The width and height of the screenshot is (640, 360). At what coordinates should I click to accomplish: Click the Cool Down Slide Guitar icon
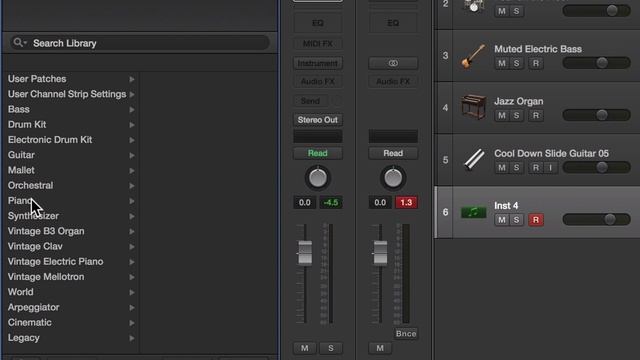coord(474,159)
